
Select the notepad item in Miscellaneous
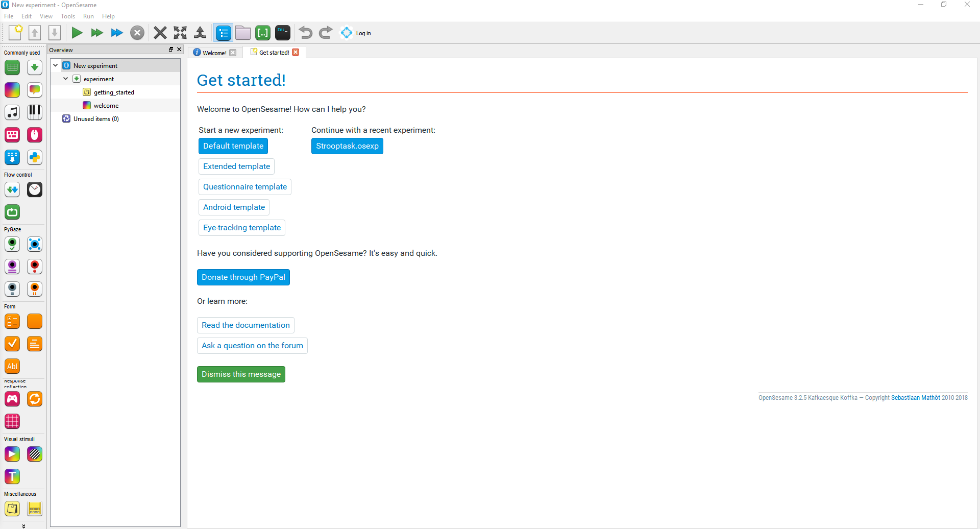[x=12, y=509]
